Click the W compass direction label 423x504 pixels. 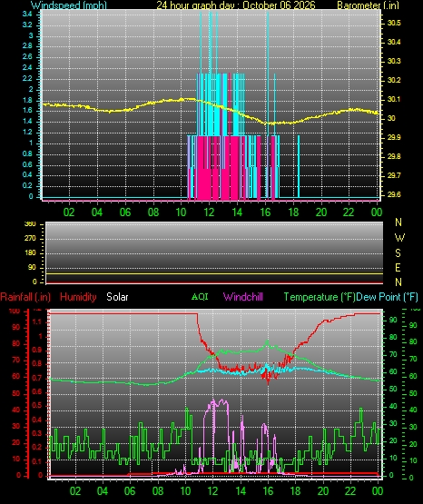point(399,238)
